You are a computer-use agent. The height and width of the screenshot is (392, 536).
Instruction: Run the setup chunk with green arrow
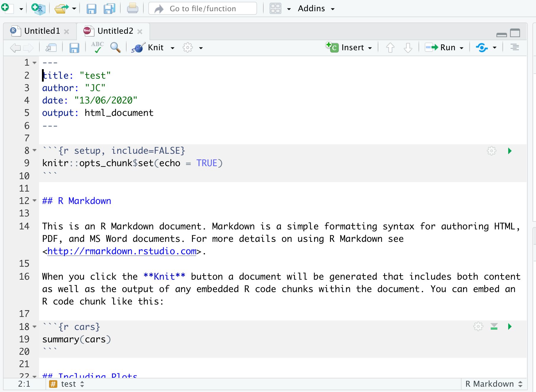pyautogui.click(x=510, y=151)
